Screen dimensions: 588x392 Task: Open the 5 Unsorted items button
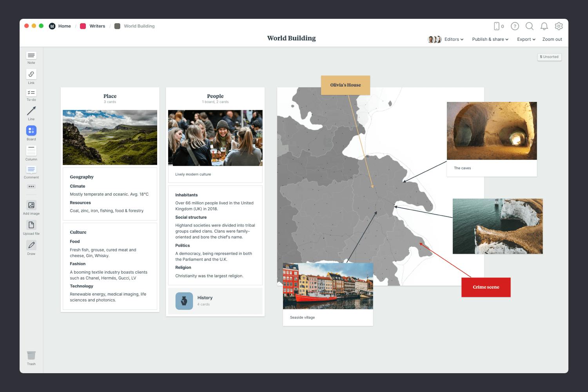549,57
